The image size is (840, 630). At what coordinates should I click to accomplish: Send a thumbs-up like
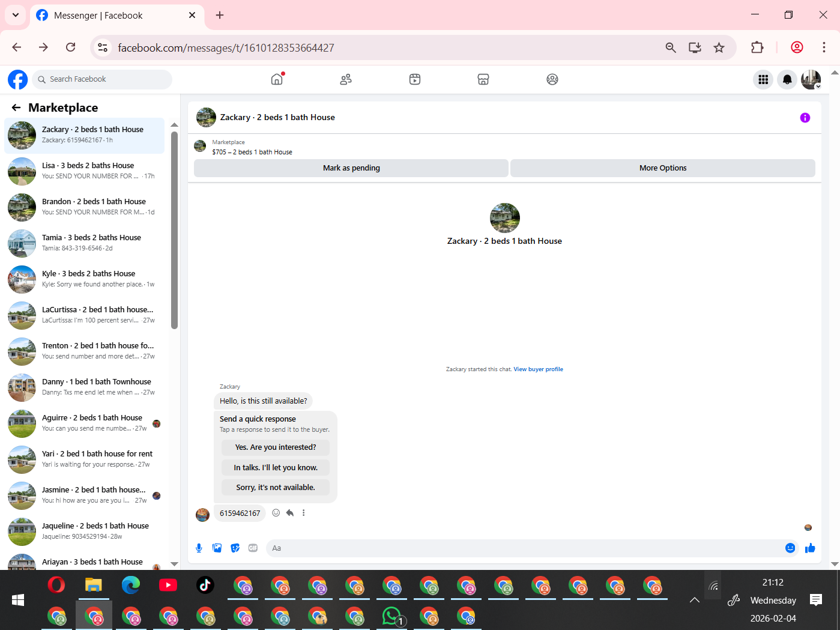pos(810,548)
